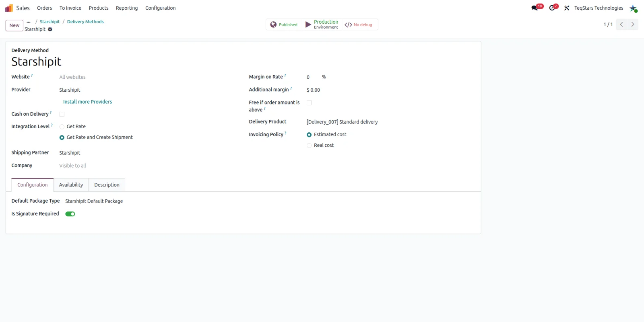
Task: Open the user avatar menu
Action: click(x=633, y=8)
